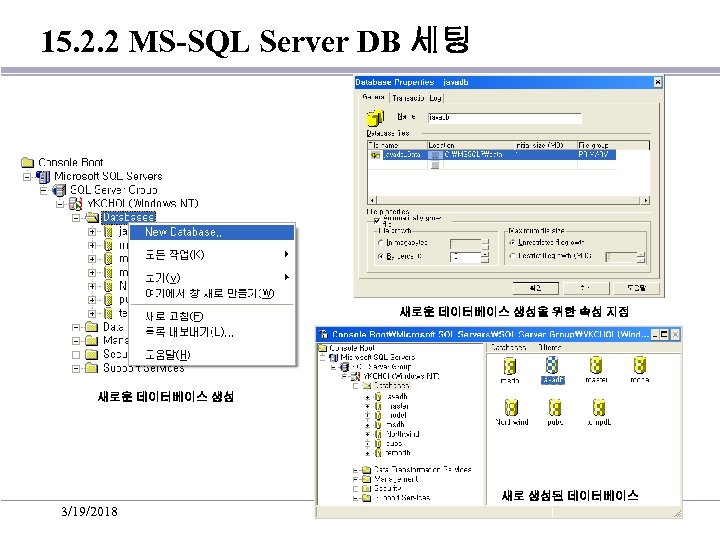Switch to Transaction Log tab
This screenshot has width=720, height=540.
[x=417, y=98]
